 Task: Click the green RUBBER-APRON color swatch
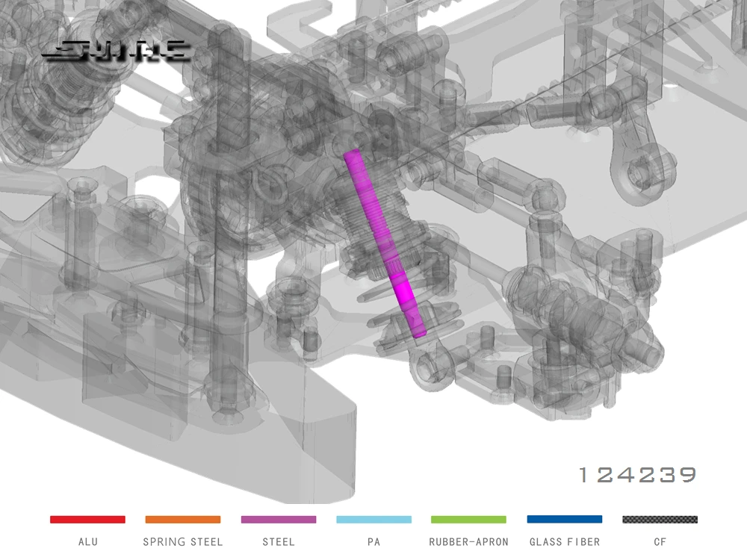point(469,520)
